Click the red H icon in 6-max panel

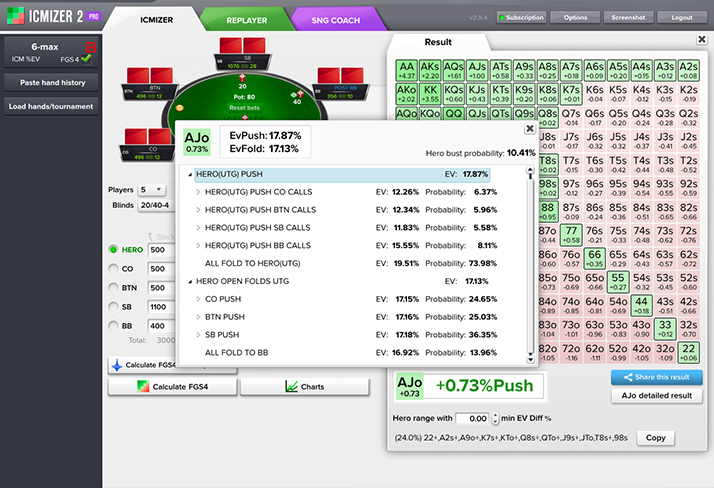(x=90, y=47)
